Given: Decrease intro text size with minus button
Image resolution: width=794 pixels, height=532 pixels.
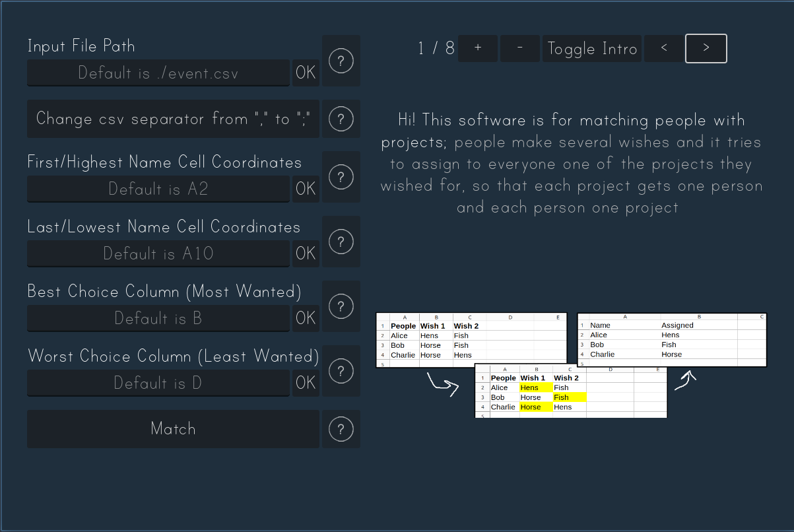Looking at the screenshot, I should [x=520, y=48].
